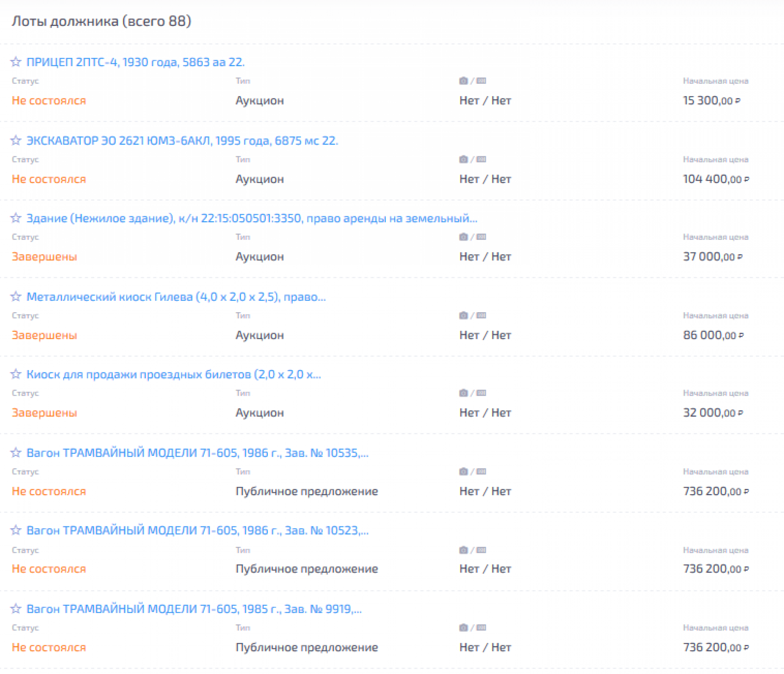This screenshot has width=784, height=674.
Task: Star the tram wagon Зав. № 9919 lot
Action: pyautogui.click(x=16, y=608)
